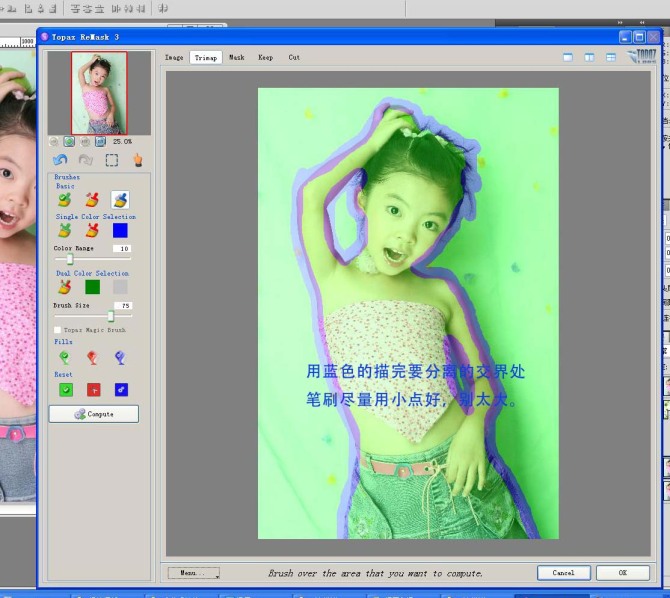Enable the Topaz Magic Brush checkbox
The image size is (670, 598).
(57, 329)
